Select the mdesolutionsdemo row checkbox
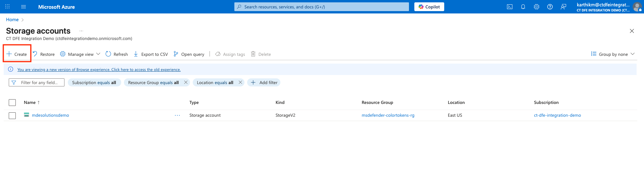Screen dimensions: 644x187 [x=12, y=115]
